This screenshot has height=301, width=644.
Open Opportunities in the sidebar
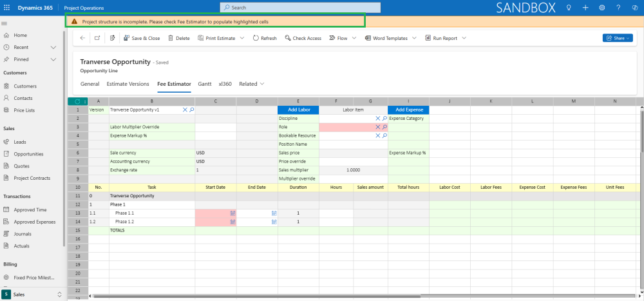28,154
